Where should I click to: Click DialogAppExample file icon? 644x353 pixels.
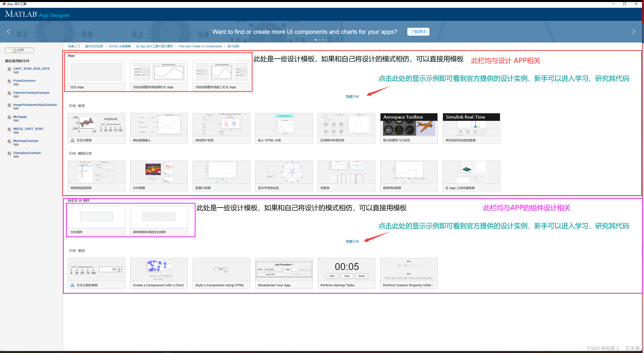9,153
